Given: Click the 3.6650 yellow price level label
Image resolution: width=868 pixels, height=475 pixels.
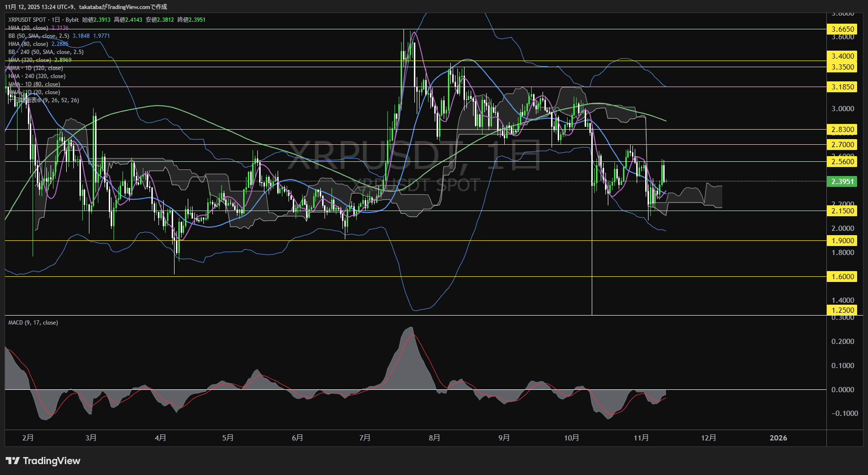Looking at the screenshot, I should tap(842, 29).
